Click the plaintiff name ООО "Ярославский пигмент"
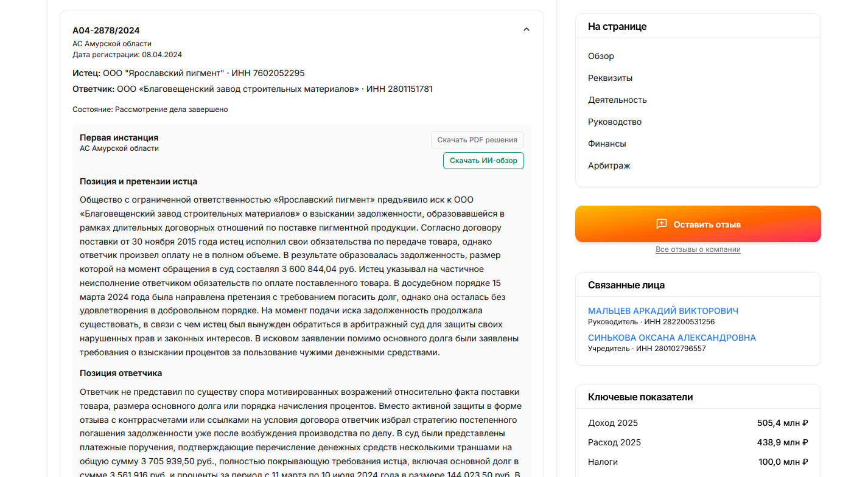The width and height of the screenshot is (868, 477). tap(164, 73)
